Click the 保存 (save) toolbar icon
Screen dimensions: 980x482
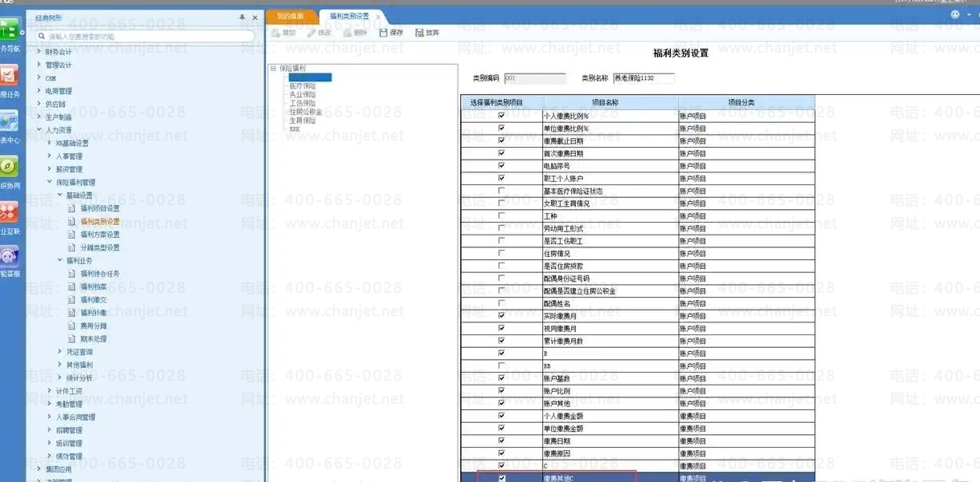click(383, 33)
